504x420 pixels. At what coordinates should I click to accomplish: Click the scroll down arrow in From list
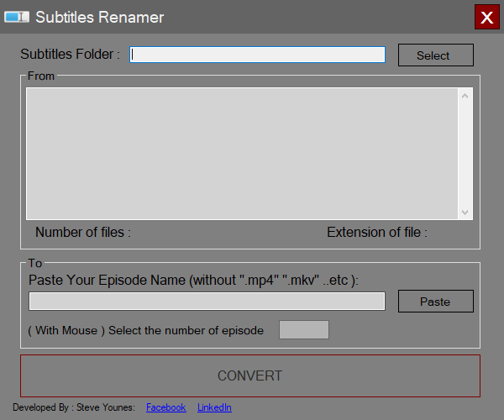pos(465,212)
